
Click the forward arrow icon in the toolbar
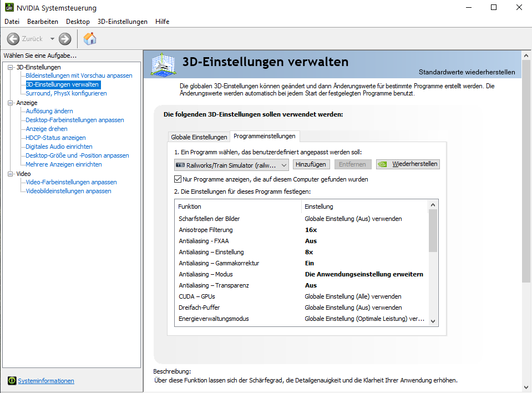point(65,39)
